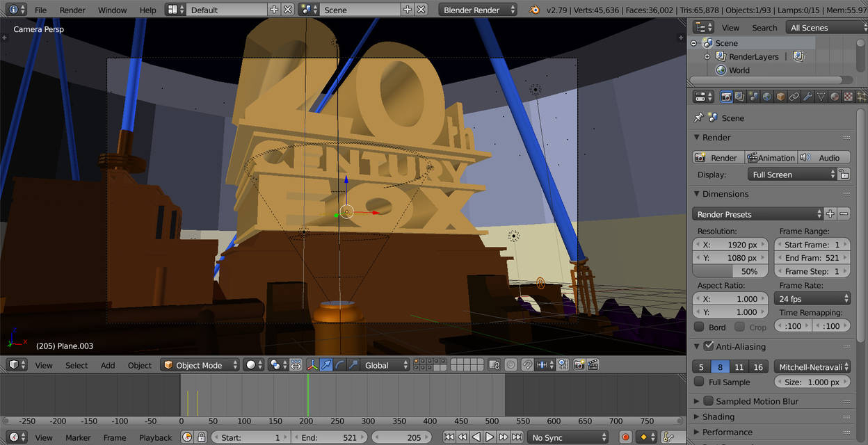The height and width of the screenshot is (445, 868).
Task: Toggle the timeline range lock button
Action: pos(201,437)
